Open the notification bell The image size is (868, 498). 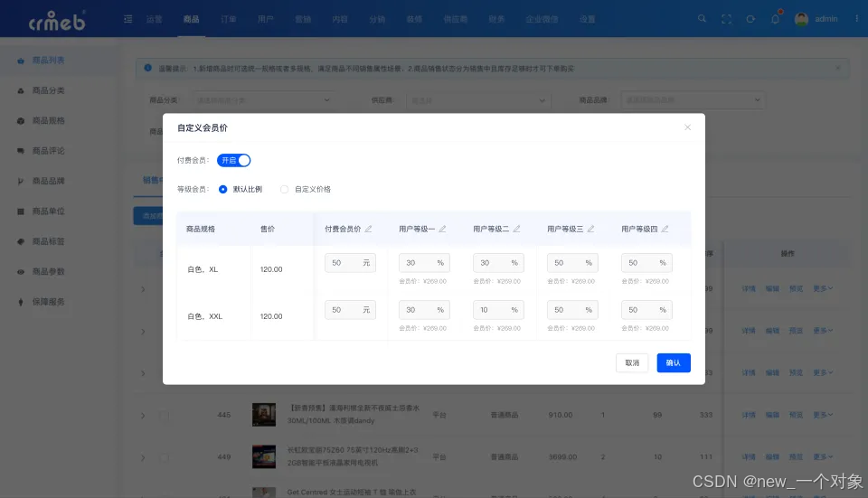pos(775,19)
